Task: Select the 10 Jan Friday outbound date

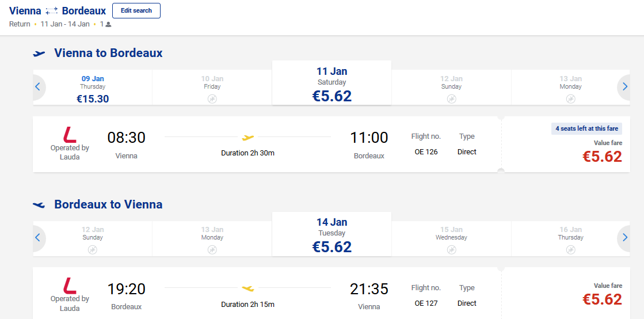Action: point(212,87)
